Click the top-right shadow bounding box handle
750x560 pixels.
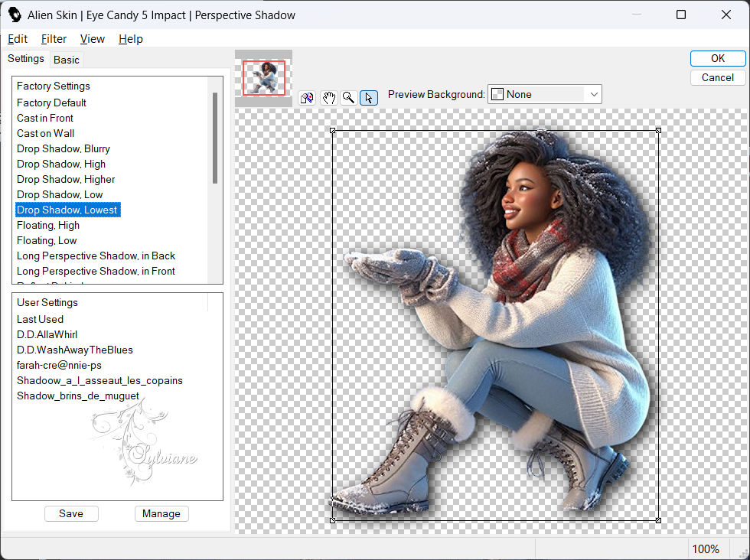coord(659,131)
